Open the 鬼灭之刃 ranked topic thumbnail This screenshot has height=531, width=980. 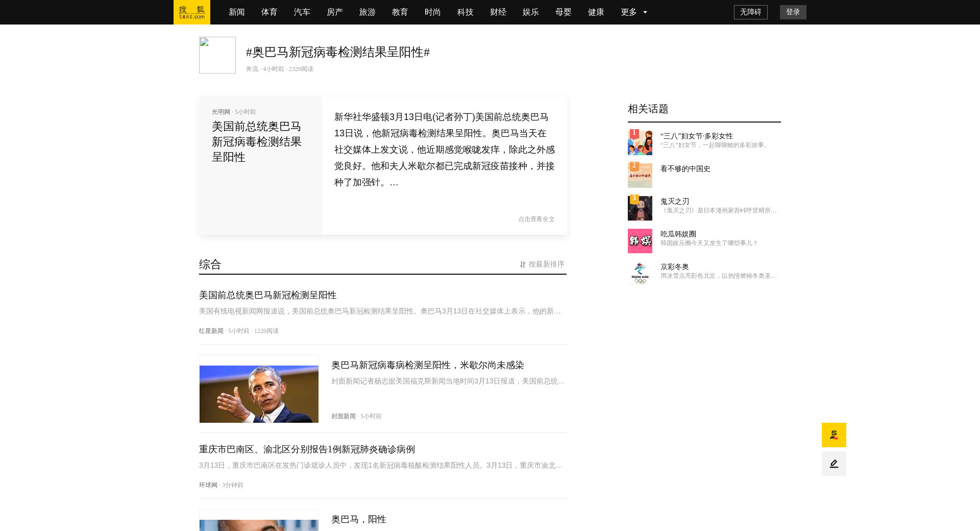point(640,208)
